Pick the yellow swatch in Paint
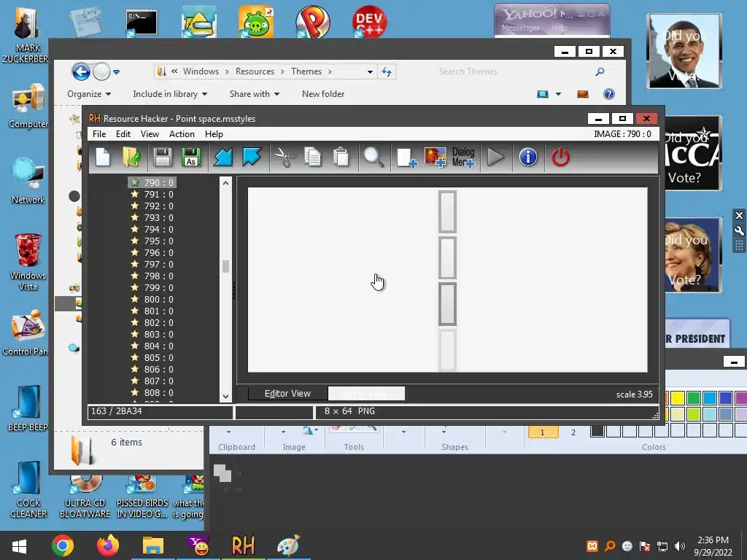 tap(678, 398)
